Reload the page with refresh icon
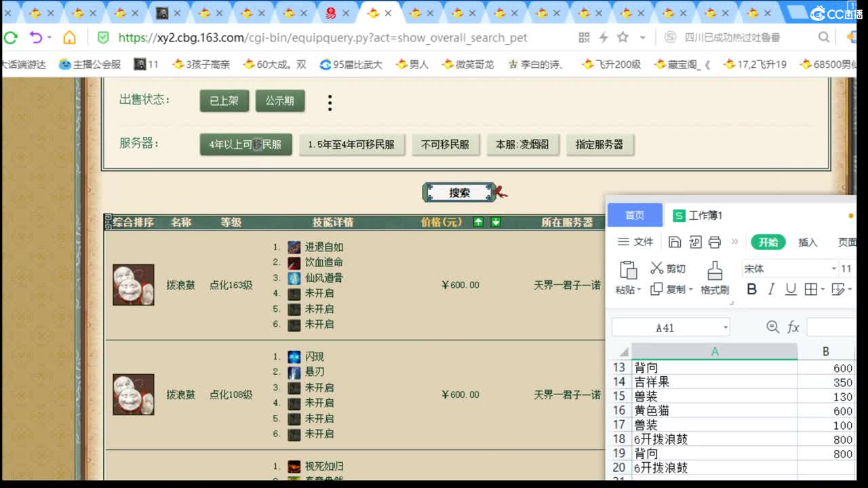The width and height of the screenshot is (868, 488). click(9, 37)
